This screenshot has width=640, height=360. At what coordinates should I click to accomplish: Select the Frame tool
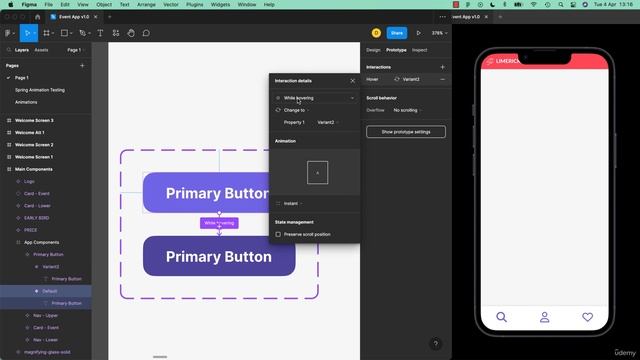[x=47, y=33]
